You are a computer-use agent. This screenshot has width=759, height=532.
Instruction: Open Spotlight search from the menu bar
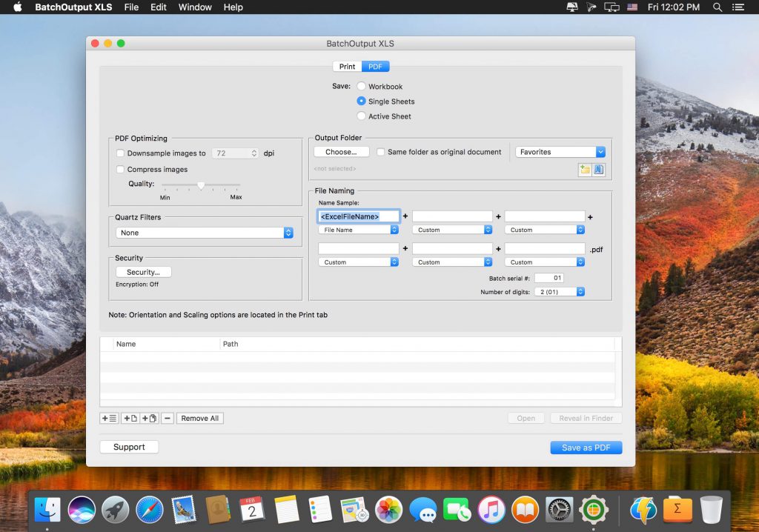(x=716, y=7)
